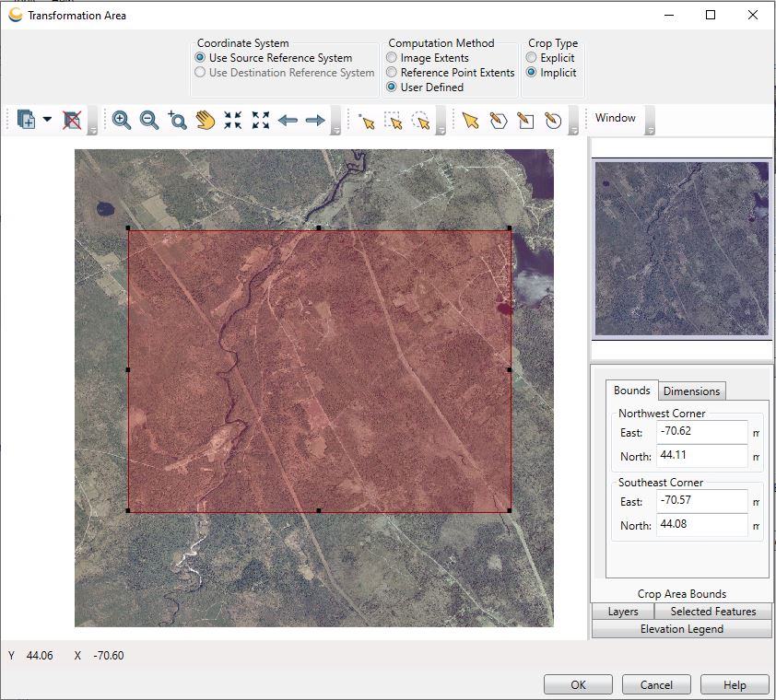Click the Zoom In magnifier tool
The width and height of the screenshot is (776, 700).
pos(121,120)
